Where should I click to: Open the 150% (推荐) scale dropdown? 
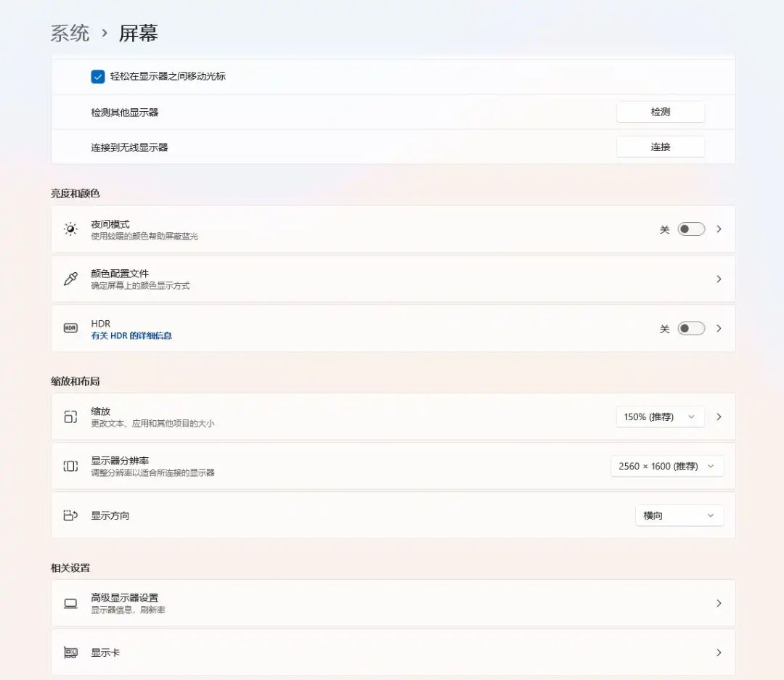pyautogui.click(x=660, y=417)
